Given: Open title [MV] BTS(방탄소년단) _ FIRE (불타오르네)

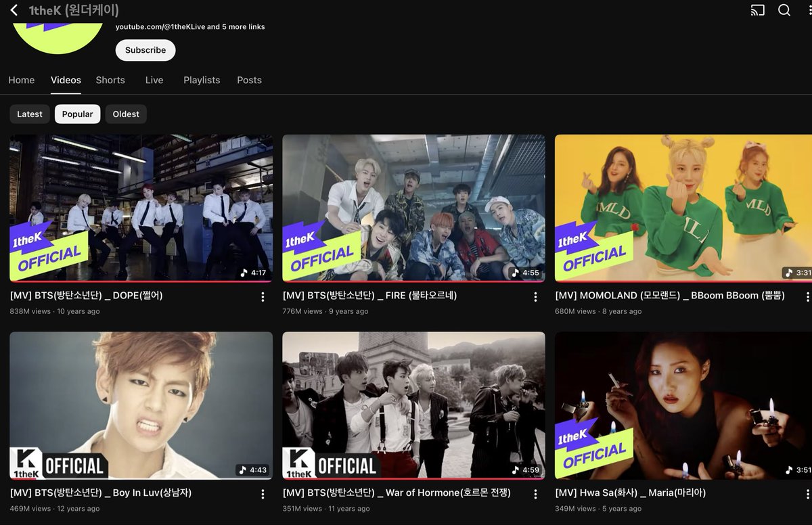Looking at the screenshot, I should pos(369,296).
